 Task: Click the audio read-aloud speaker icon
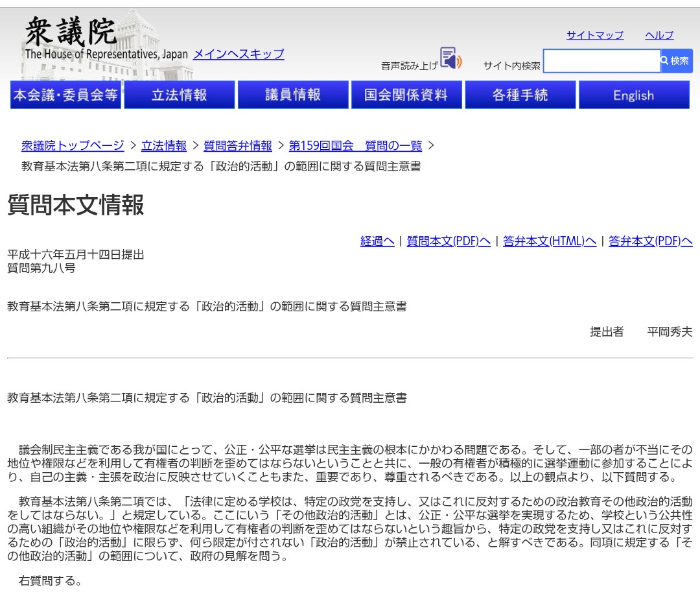451,58
